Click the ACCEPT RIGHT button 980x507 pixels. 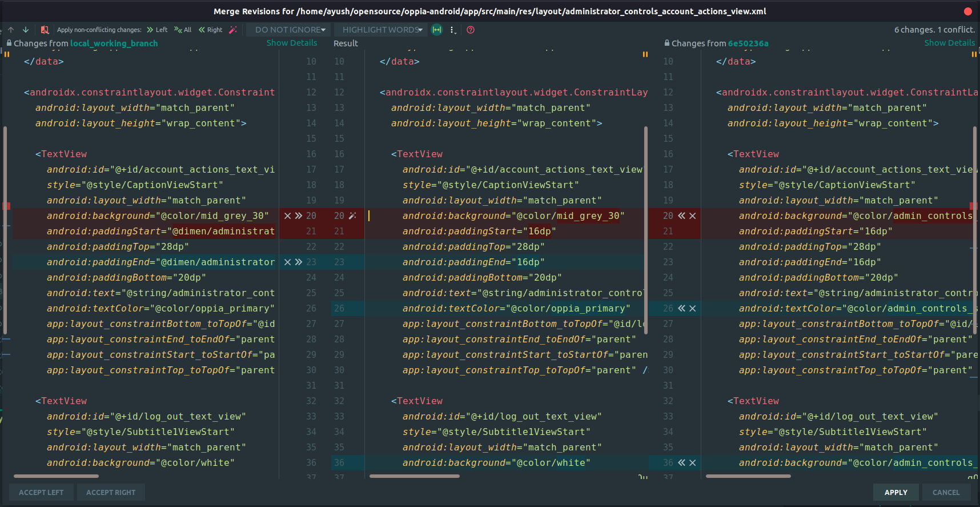click(111, 492)
